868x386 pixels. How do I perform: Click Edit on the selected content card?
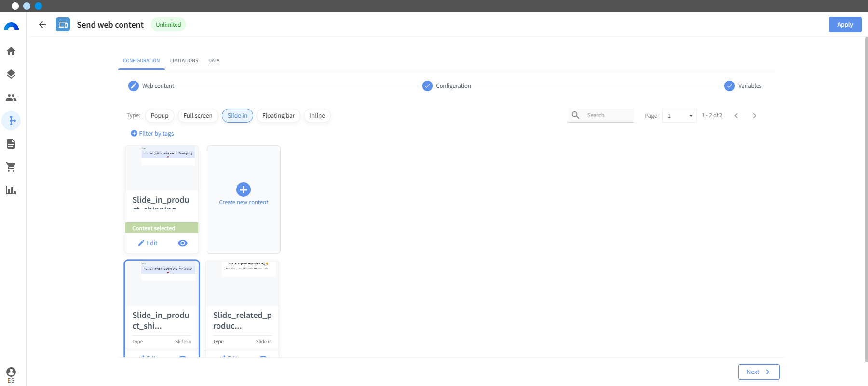pos(148,243)
